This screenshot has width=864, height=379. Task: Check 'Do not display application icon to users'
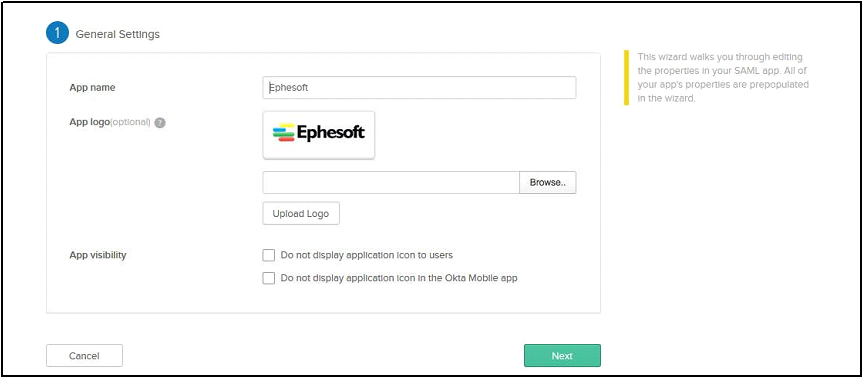[268, 256]
